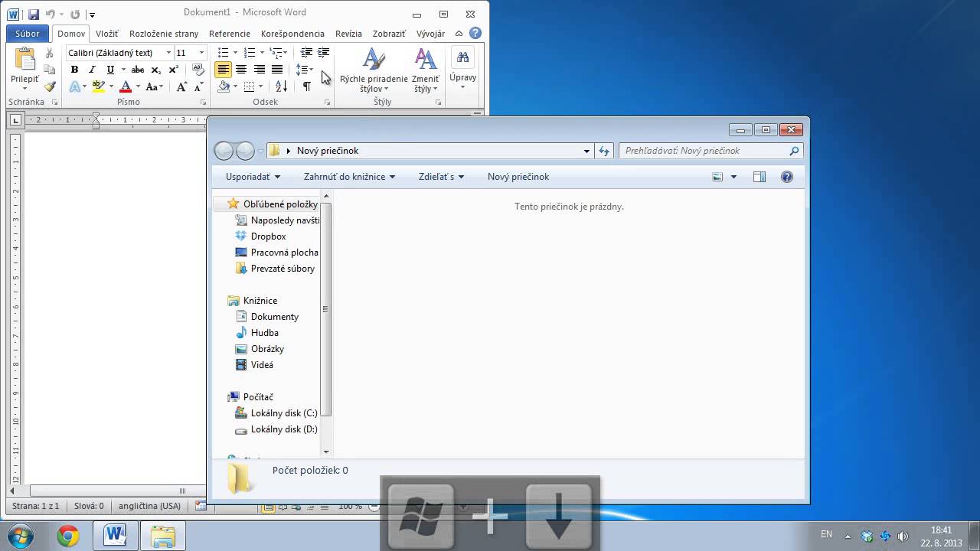Show paragraph marks with the pilcrow button

[306, 86]
